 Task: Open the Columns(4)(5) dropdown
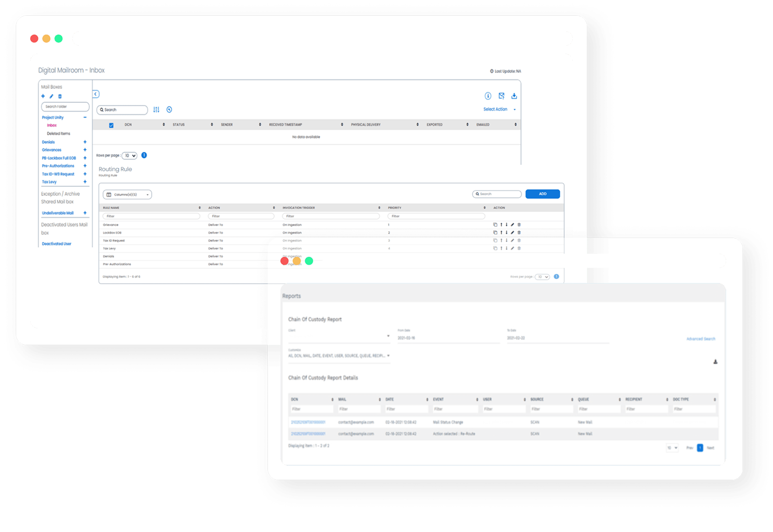[x=127, y=195]
